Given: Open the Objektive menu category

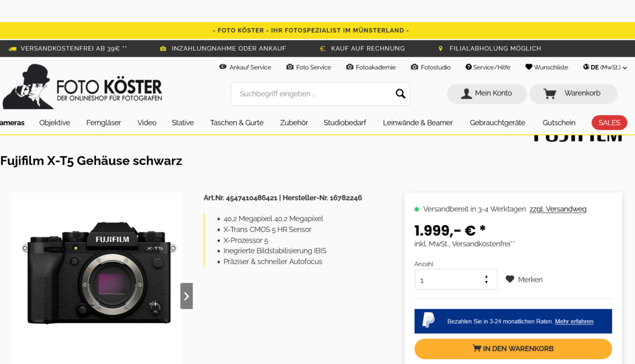Looking at the screenshot, I should click(55, 123).
